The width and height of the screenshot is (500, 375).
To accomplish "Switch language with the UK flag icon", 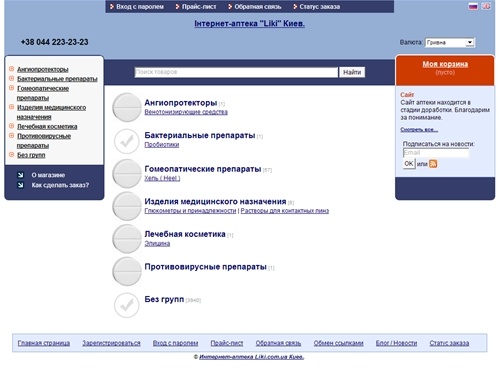I will pos(486,6).
